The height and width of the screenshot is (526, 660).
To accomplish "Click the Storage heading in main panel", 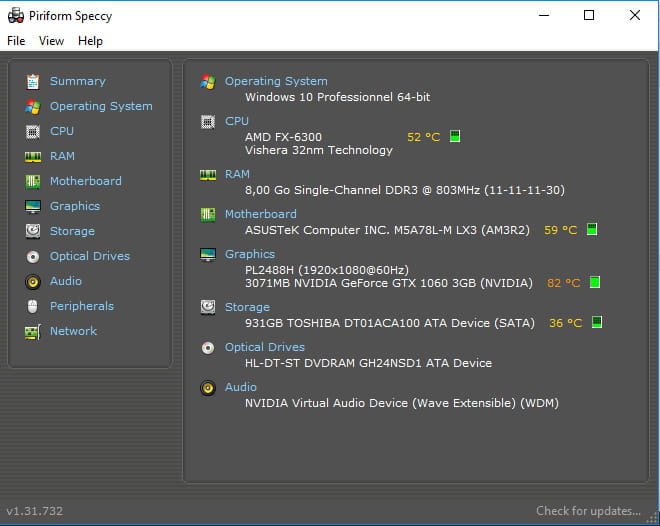I will point(247,307).
